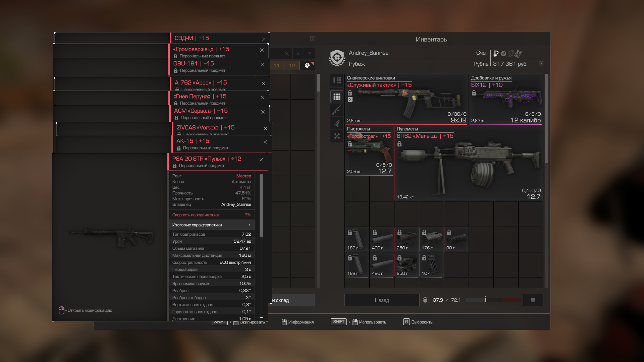Select top-row 182 г foregrip item

click(357, 240)
